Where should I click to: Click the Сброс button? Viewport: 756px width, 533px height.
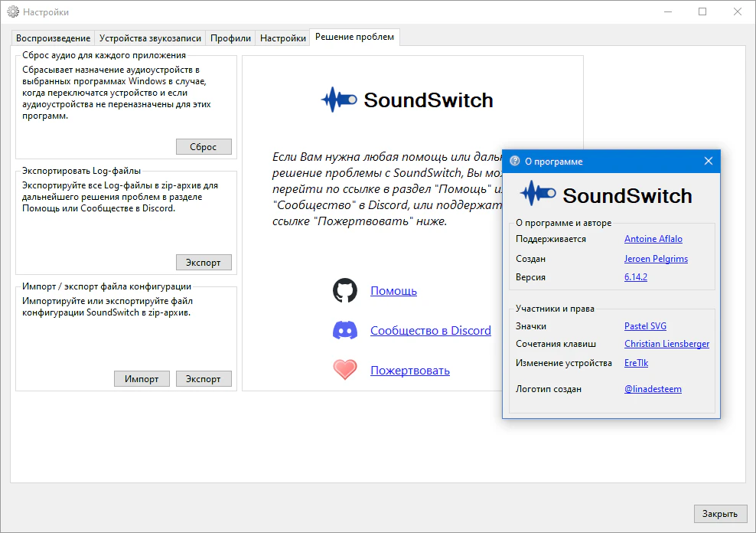pyautogui.click(x=204, y=146)
